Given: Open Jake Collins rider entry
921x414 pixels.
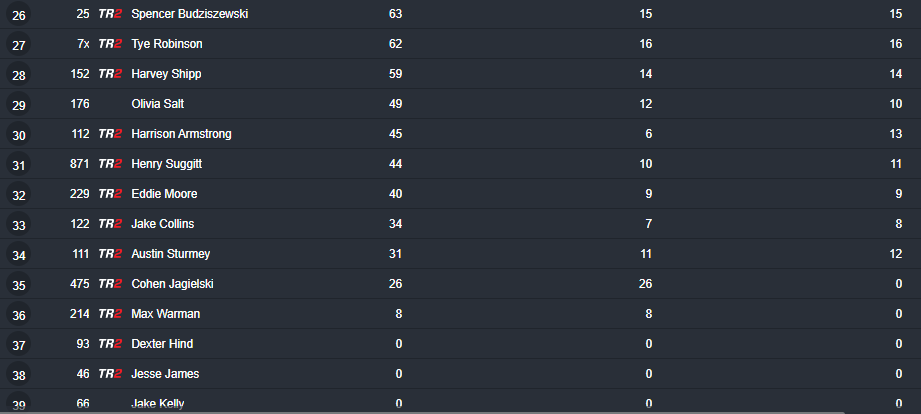Looking at the screenshot, I should click(x=162, y=224).
